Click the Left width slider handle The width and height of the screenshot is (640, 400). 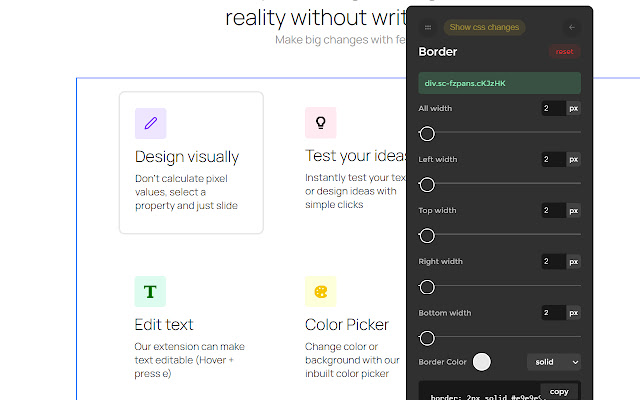click(427, 184)
